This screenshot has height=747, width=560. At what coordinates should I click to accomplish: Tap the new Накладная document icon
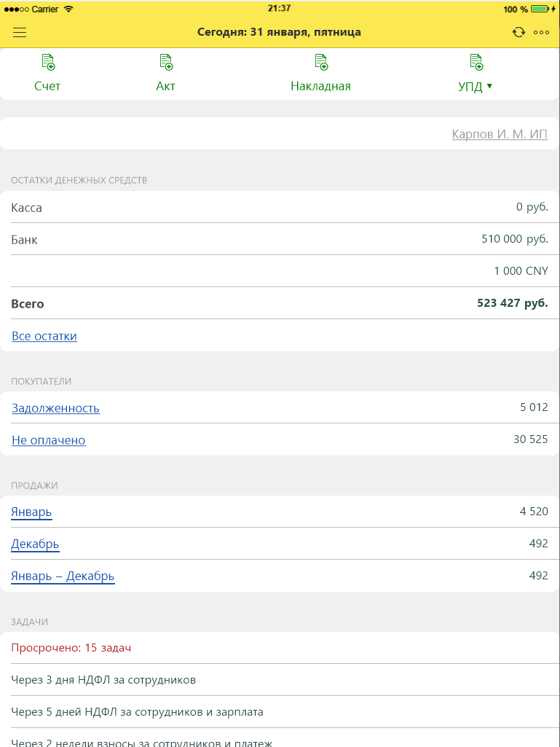pos(321,63)
